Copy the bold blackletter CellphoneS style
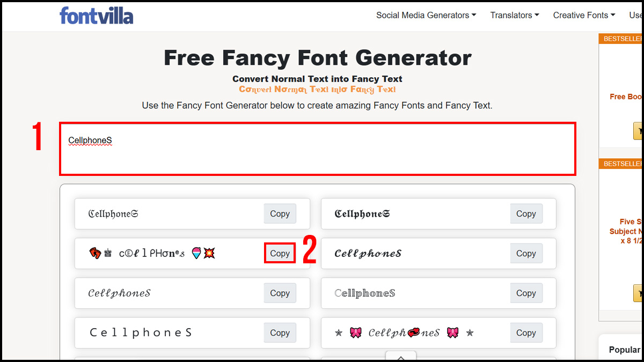644x362 pixels. (x=526, y=213)
